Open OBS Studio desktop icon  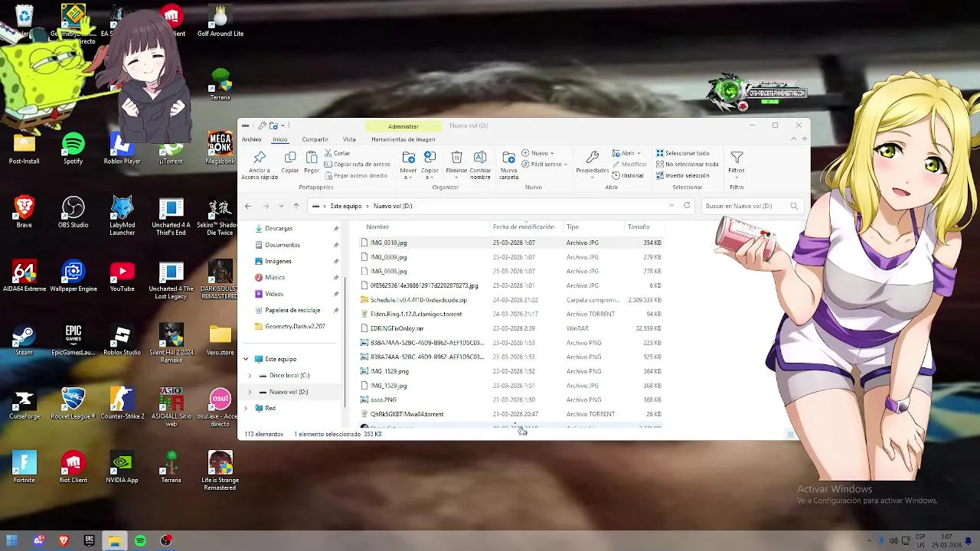[x=73, y=212]
